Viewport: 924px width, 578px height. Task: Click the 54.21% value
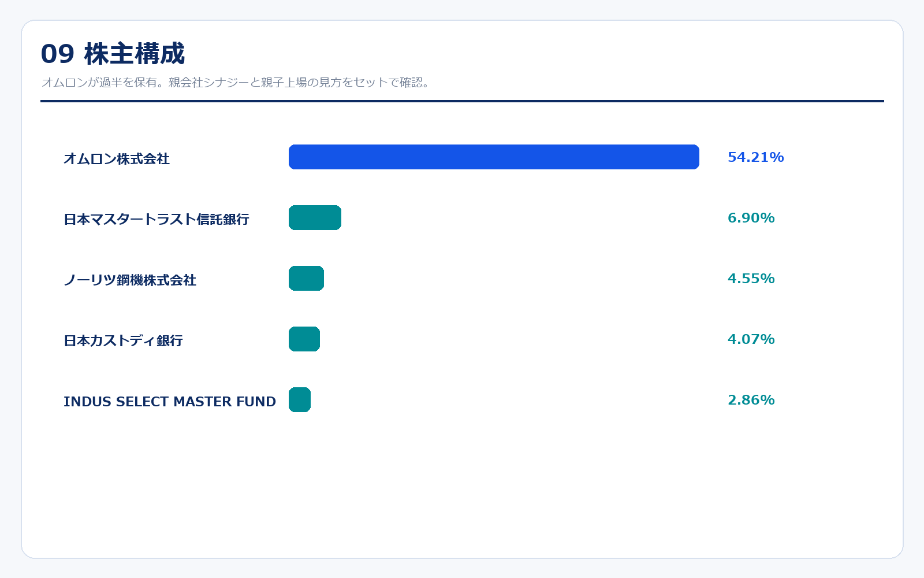(x=756, y=157)
